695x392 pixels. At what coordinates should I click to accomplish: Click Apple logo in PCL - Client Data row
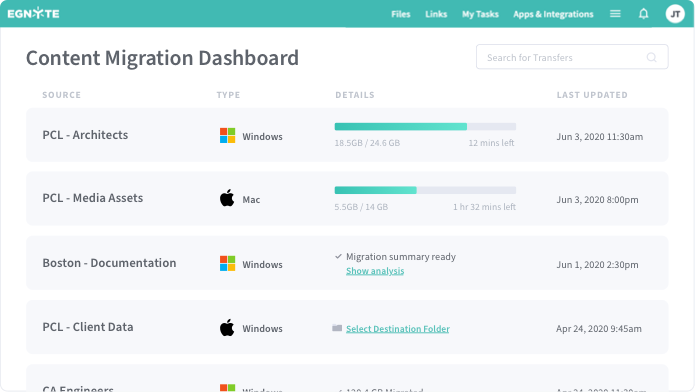point(227,327)
